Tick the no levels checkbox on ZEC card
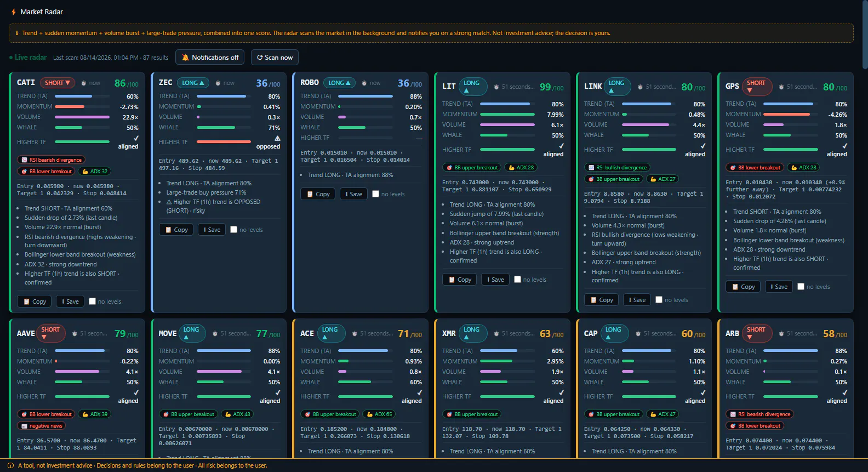 click(234, 230)
